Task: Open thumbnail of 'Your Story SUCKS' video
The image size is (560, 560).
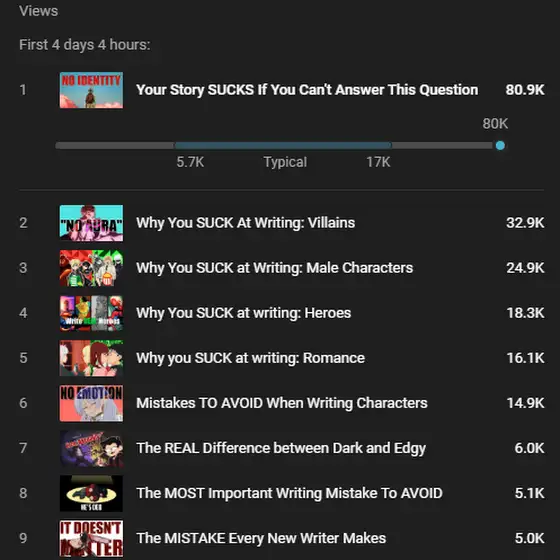Action: pyautogui.click(x=91, y=90)
